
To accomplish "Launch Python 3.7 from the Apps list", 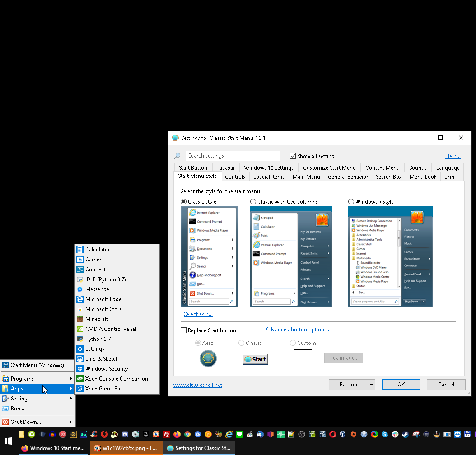I will (x=117, y=339).
